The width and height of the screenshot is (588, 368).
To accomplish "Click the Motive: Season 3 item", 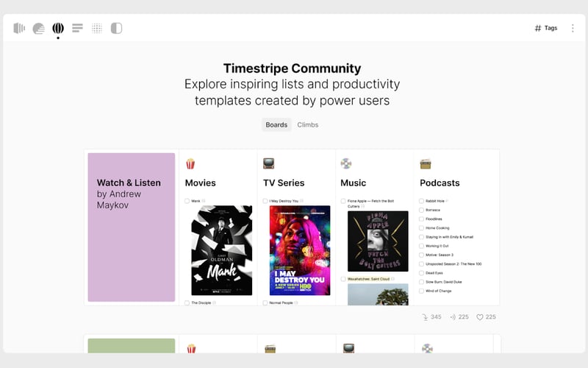I will 439,255.
